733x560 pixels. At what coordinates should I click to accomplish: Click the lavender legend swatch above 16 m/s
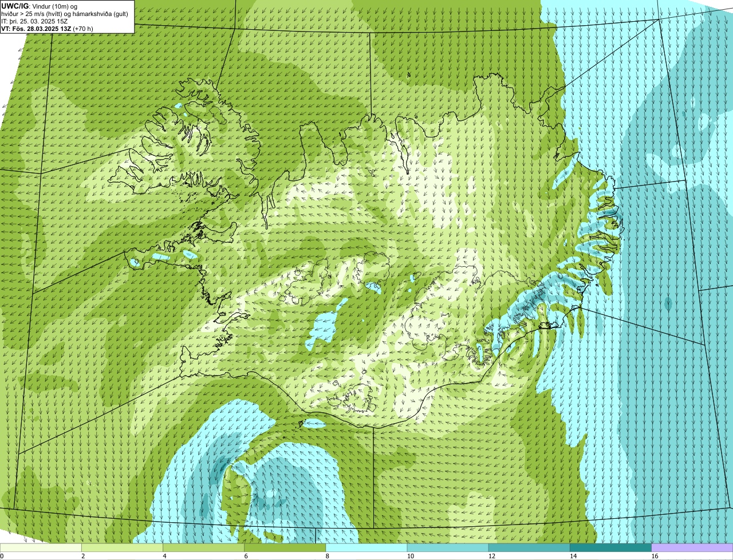(692, 547)
